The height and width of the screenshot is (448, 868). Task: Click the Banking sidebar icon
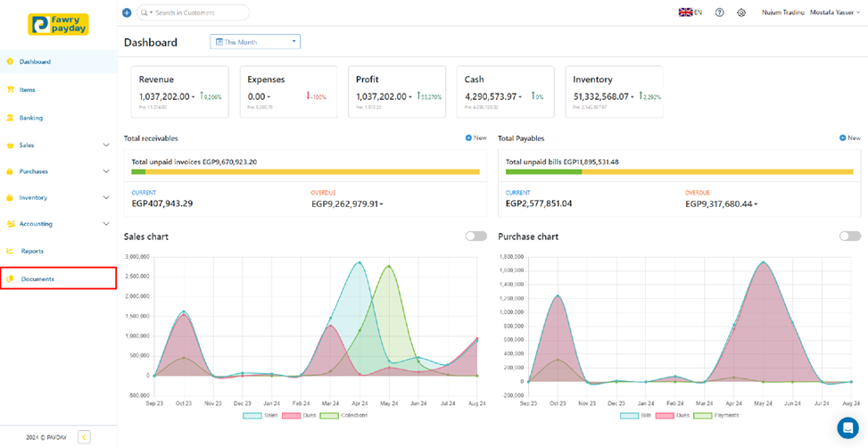[11, 118]
